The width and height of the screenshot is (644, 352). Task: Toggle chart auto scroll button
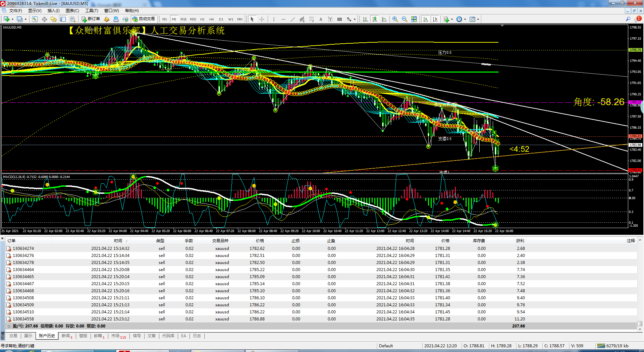426,19
